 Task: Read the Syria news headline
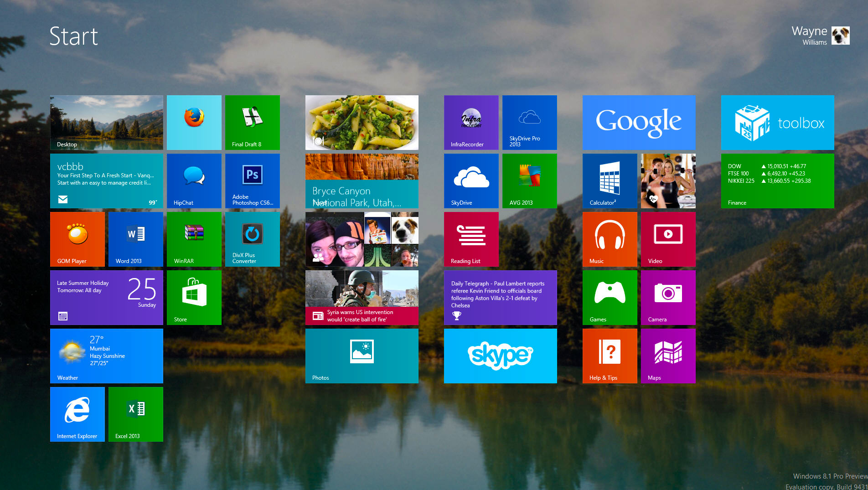[362, 298]
